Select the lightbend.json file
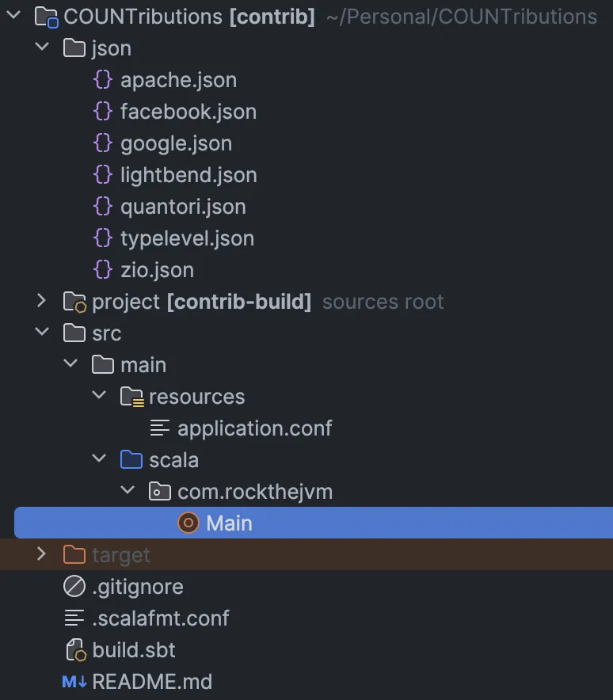Image resolution: width=613 pixels, height=700 pixels. pyautogui.click(x=190, y=175)
